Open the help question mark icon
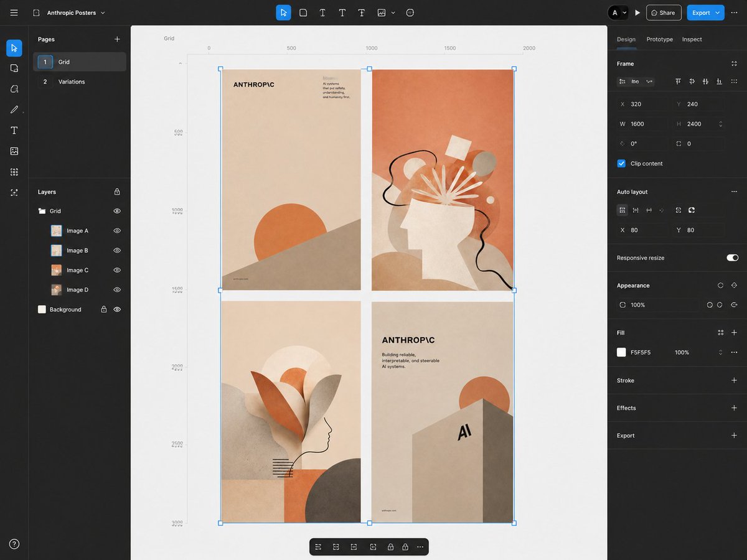This screenshot has height=560, width=747. 14,544
